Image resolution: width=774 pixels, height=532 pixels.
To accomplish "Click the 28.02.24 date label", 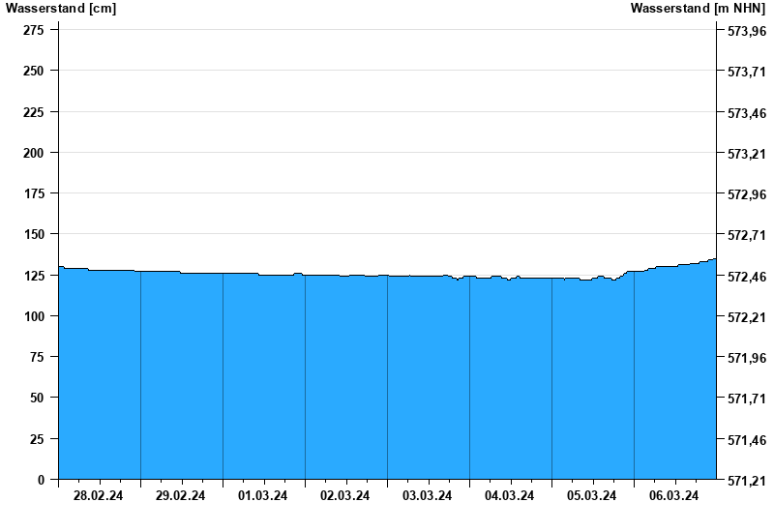I will pyautogui.click(x=99, y=496).
